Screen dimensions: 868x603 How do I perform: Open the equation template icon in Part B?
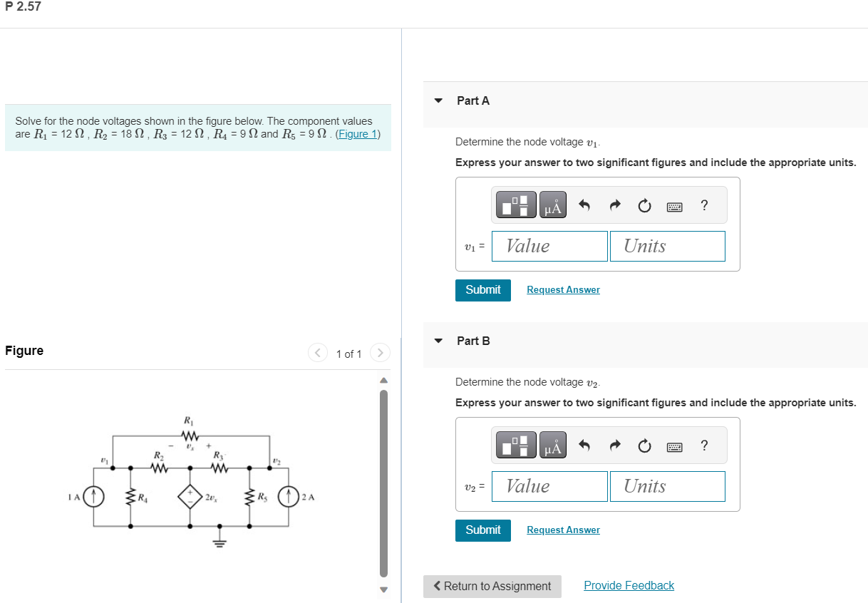(515, 445)
